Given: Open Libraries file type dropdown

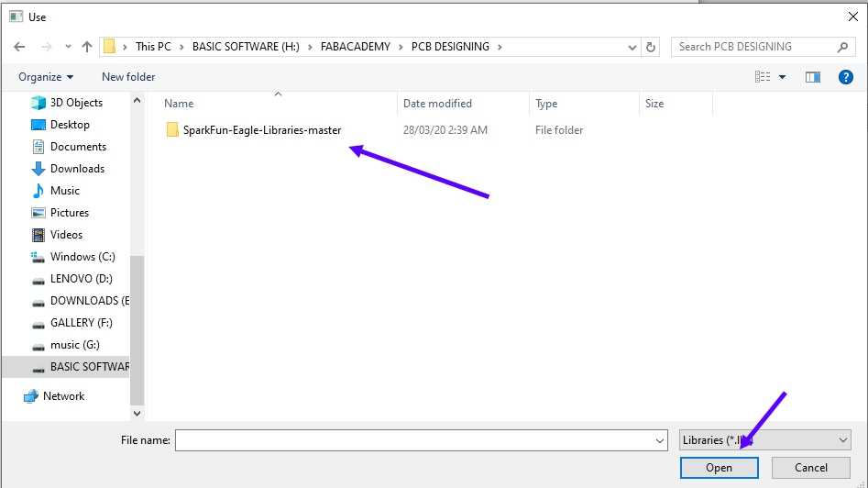Looking at the screenshot, I should pos(765,440).
